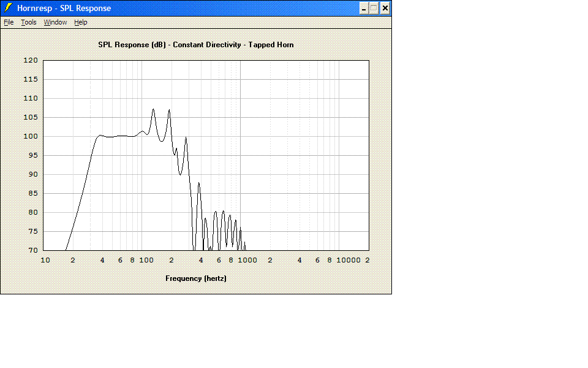Viewport: 588px width, 368px height.
Task: Open the Help menu
Action: tap(81, 22)
